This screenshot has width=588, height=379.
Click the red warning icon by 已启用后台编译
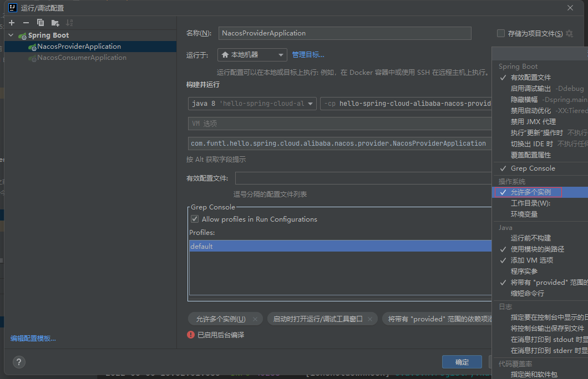click(190, 335)
